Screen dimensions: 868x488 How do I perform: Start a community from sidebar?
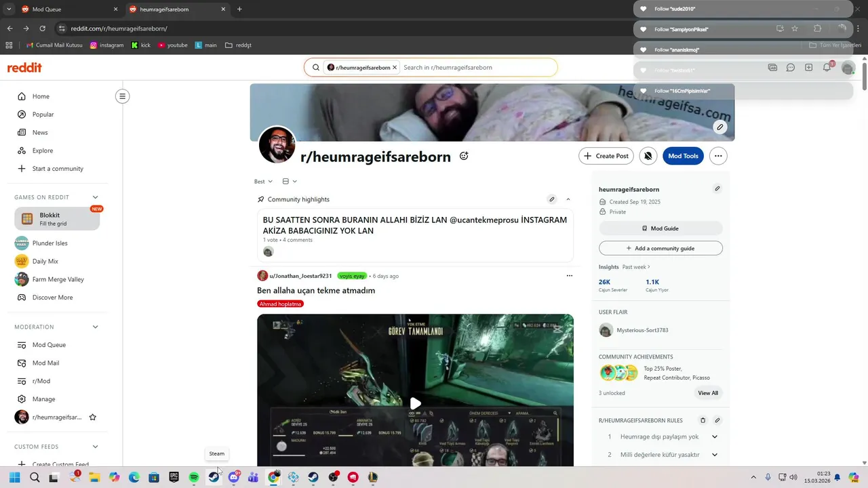58,169
